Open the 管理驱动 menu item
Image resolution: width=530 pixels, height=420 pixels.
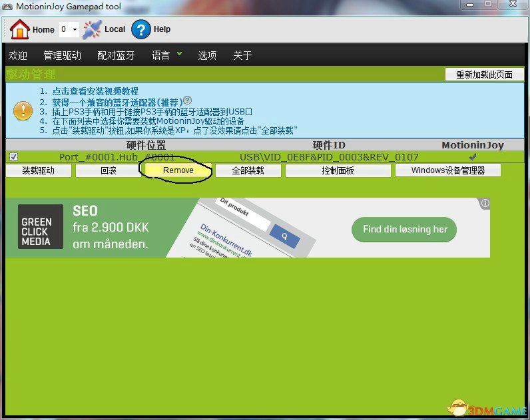click(x=62, y=55)
